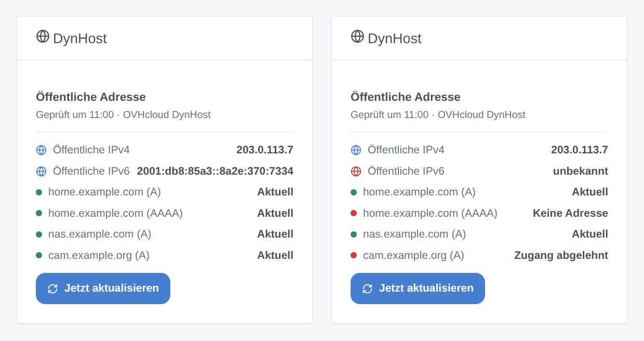Click refresh icon inside right Jetzt aktualisieren button
The height and width of the screenshot is (341, 644).
click(367, 288)
